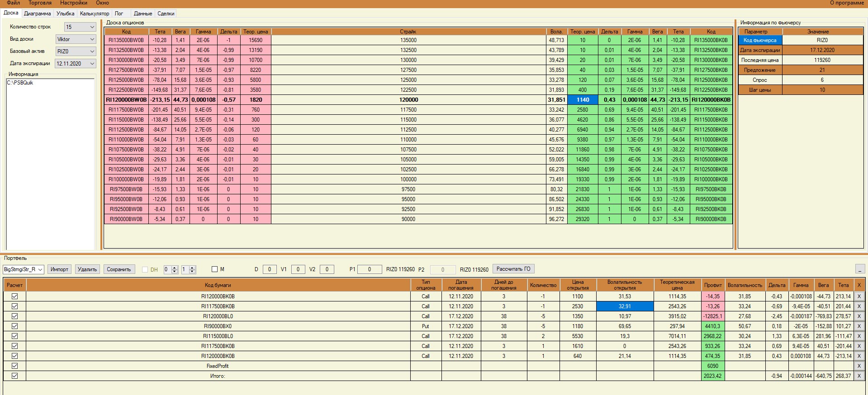Select the Код фьючерса parameter cell
This screenshot has height=395, width=868.
[x=760, y=40]
